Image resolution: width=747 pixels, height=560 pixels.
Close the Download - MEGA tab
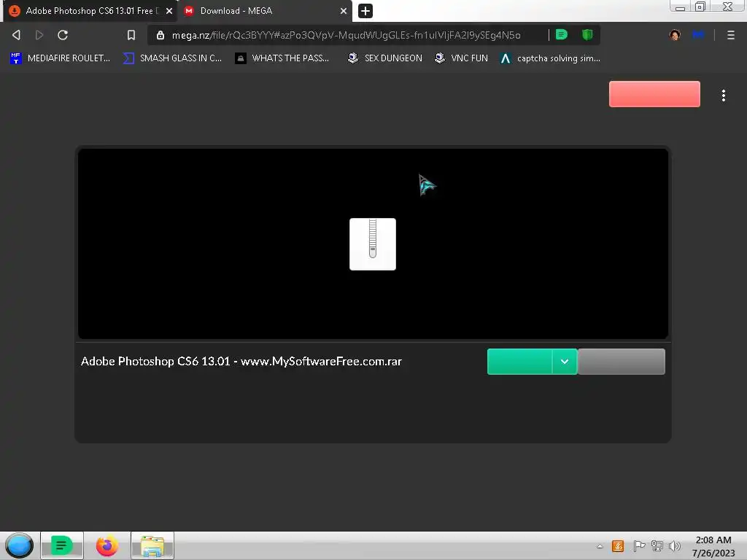point(344,10)
